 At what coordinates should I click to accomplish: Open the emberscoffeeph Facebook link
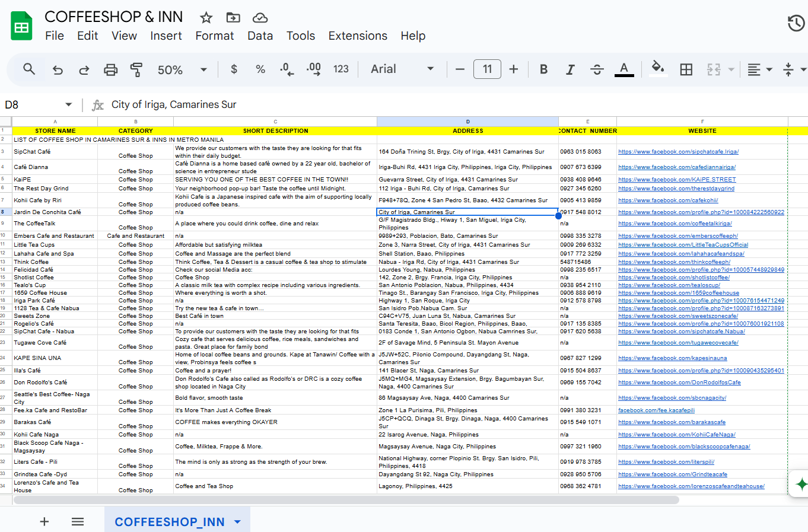coord(678,236)
